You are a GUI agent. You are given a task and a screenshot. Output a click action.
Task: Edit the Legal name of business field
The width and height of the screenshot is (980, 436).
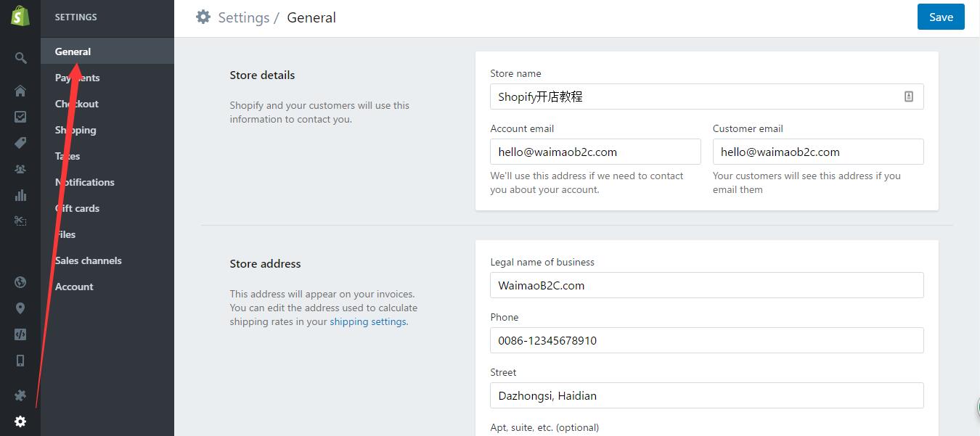(x=706, y=285)
